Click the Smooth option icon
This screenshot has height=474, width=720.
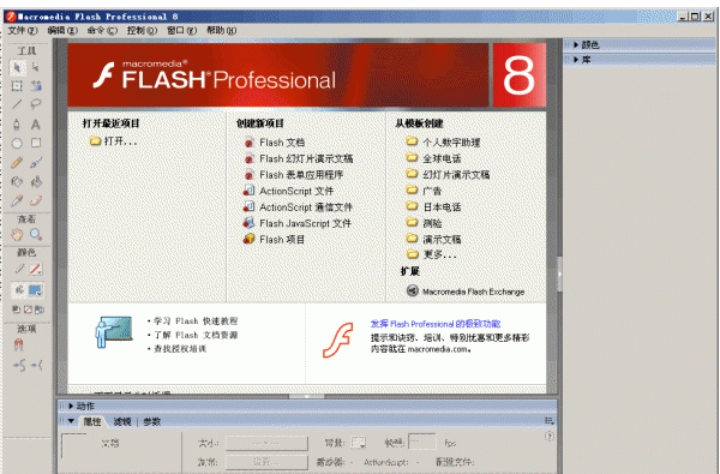click(19, 366)
